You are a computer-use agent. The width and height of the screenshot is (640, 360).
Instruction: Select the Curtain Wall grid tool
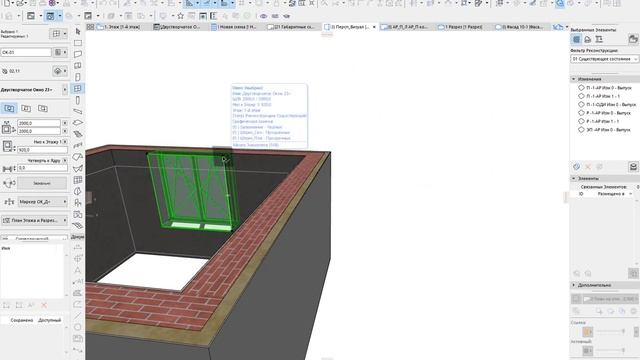78,180
